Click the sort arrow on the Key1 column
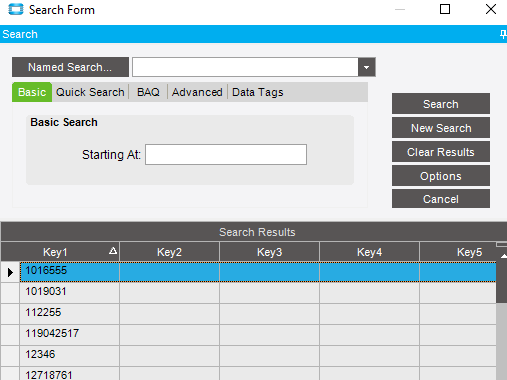507x380 pixels. (x=113, y=251)
